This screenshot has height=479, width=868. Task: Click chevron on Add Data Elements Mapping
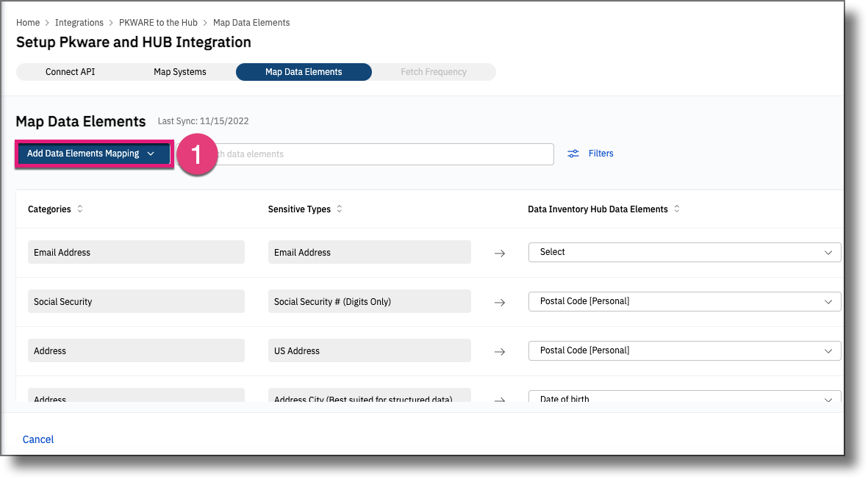pos(151,154)
